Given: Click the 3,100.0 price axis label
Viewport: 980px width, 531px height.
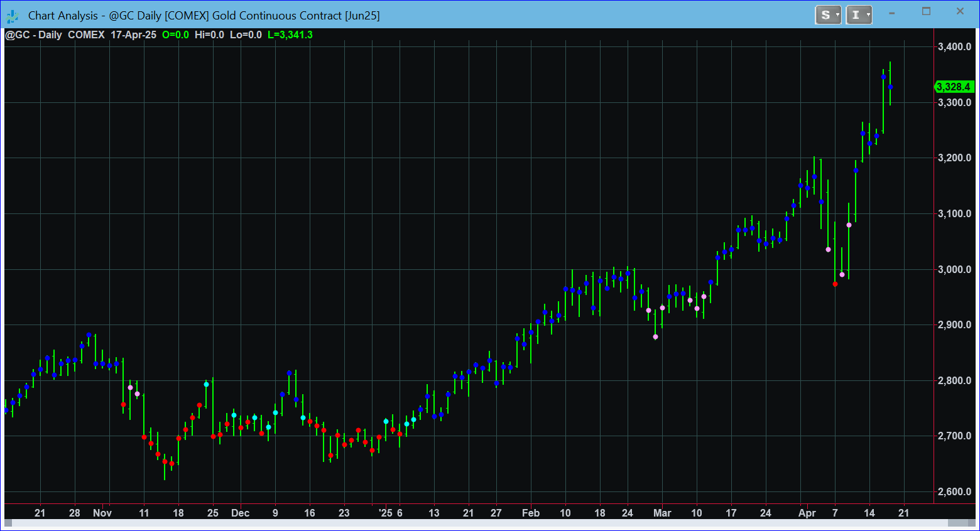Looking at the screenshot, I should [954, 214].
